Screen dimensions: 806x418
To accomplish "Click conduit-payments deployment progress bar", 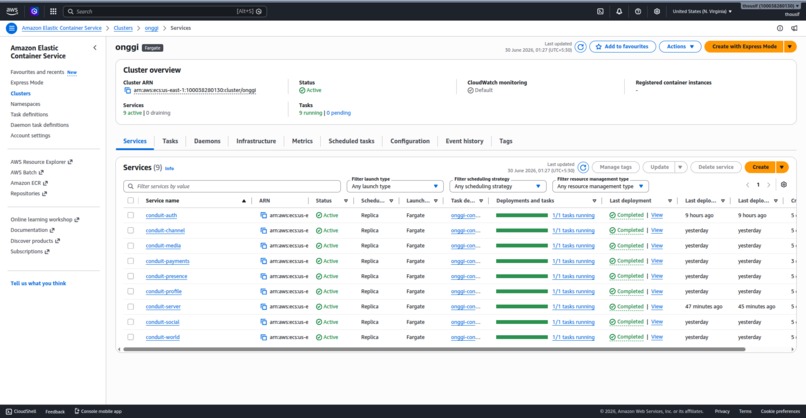I will [522, 261].
